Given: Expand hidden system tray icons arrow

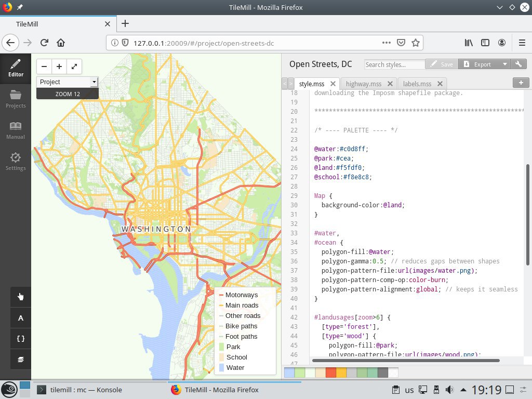Looking at the screenshot, I should click(463, 390).
